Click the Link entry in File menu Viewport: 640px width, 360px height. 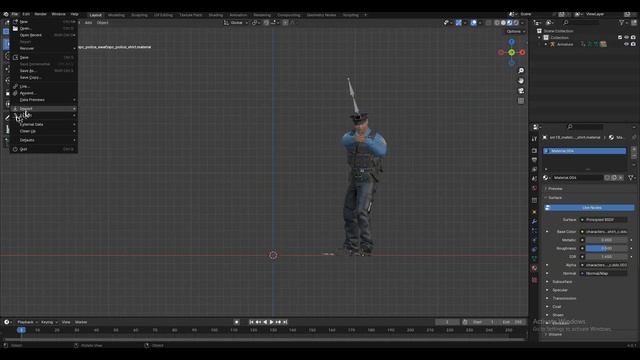click(43, 87)
